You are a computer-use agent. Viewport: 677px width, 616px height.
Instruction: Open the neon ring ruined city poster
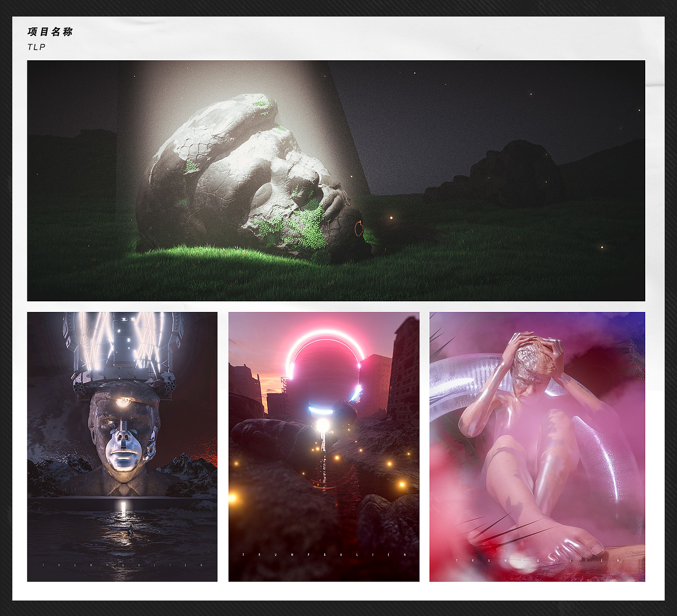click(x=324, y=447)
